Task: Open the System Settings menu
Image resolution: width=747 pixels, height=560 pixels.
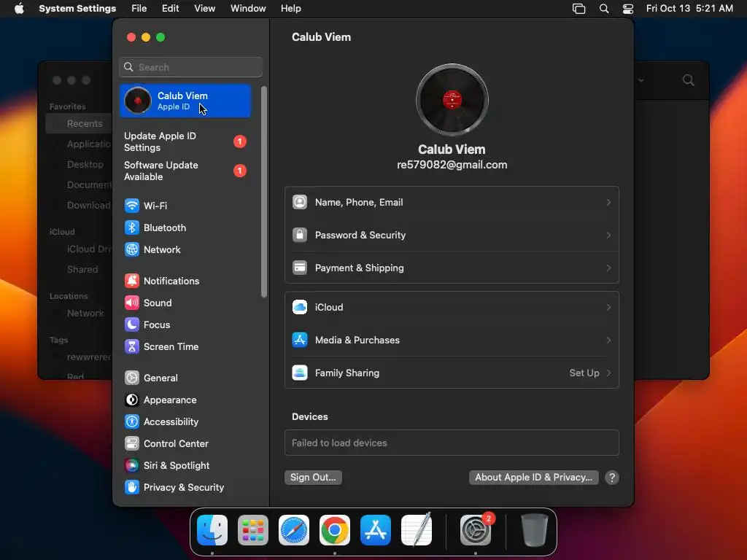Action: pos(77,9)
